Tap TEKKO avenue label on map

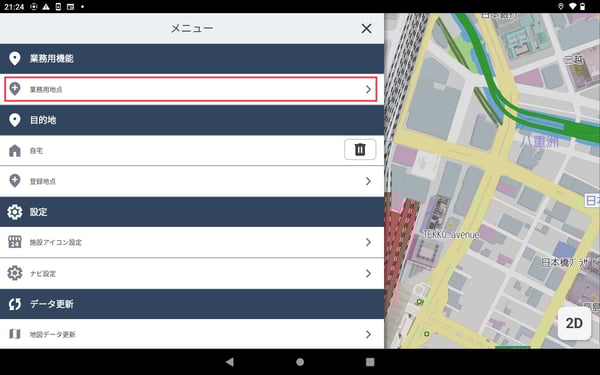pyautogui.click(x=452, y=234)
